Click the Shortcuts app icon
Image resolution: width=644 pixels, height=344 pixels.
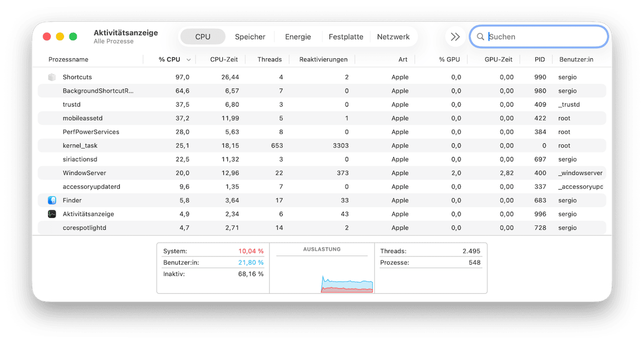tap(52, 77)
